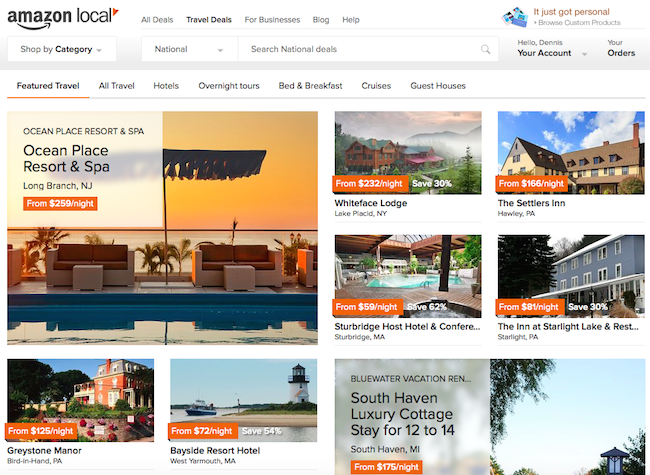Click The Settlers Inn title
650x475 pixels.
coord(531,203)
